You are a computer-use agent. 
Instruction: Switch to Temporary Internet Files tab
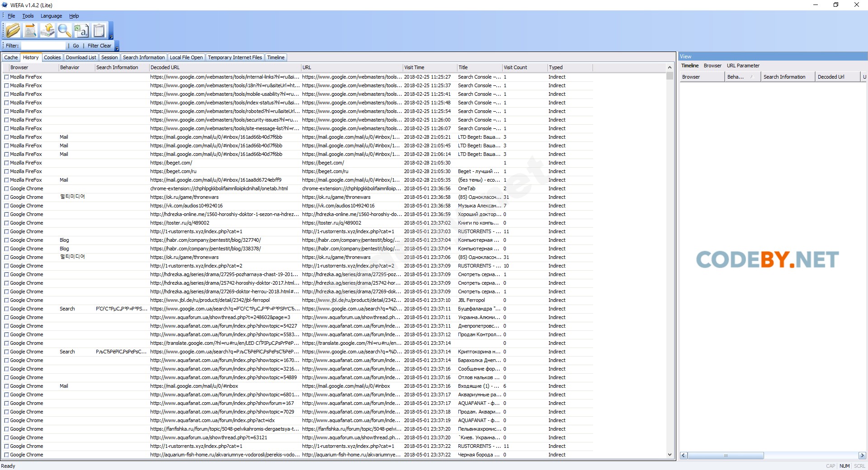click(235, 57)
